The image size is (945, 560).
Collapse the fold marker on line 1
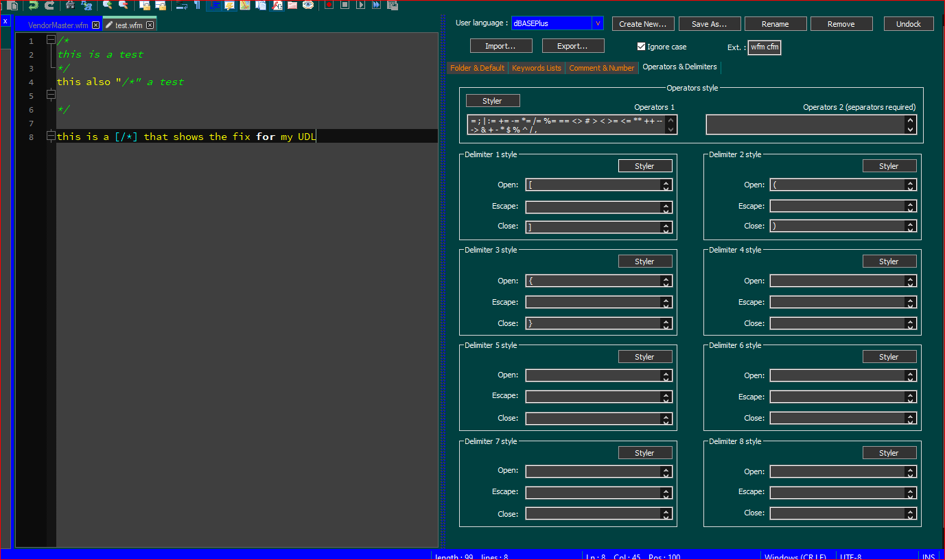tap(51, 40)
